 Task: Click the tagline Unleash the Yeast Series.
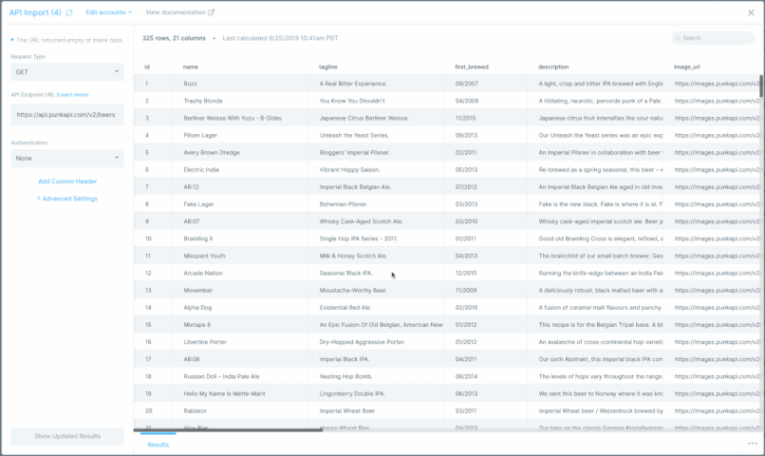[x=354, y=136]
